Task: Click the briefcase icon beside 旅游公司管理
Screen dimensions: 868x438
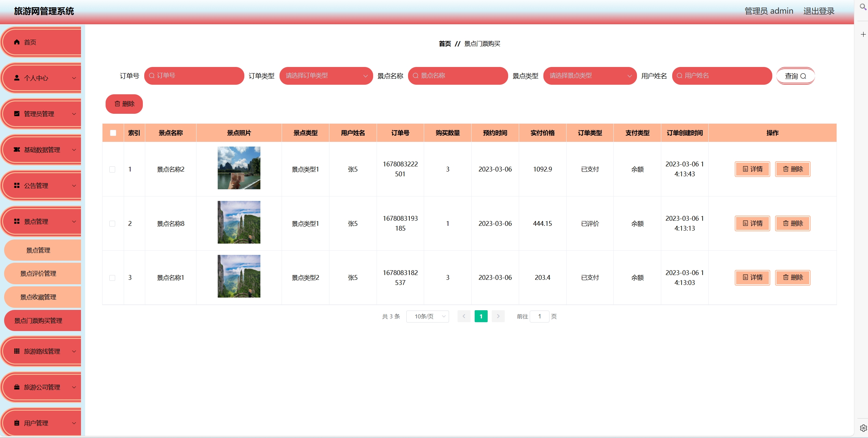Action: tap(17, 387)
